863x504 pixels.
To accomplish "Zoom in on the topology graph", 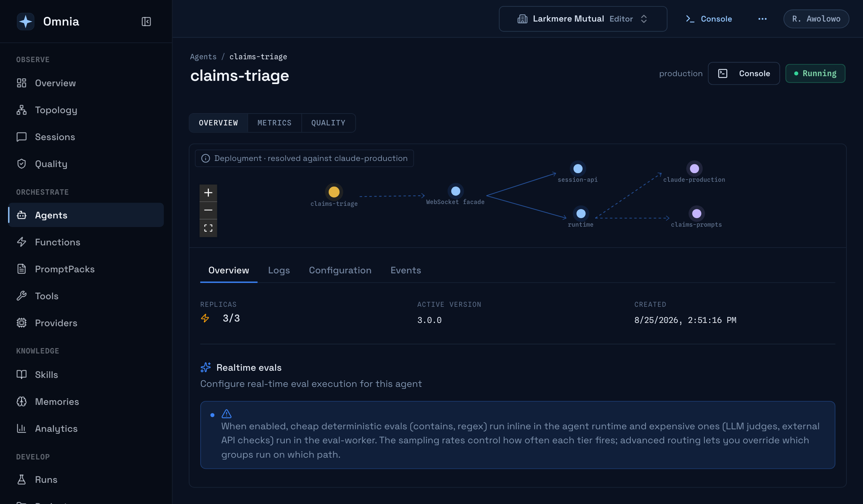I will click(208, 193).
